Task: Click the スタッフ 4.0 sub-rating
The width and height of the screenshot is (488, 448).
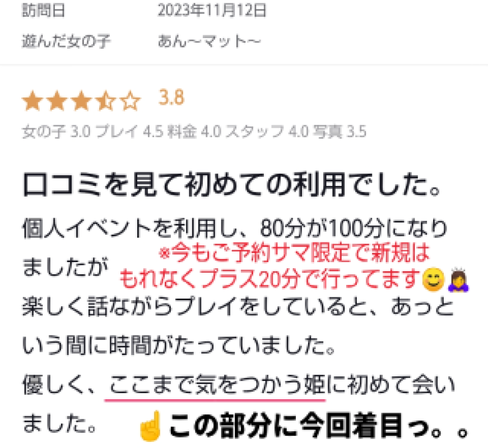Action: coord(267,132)
